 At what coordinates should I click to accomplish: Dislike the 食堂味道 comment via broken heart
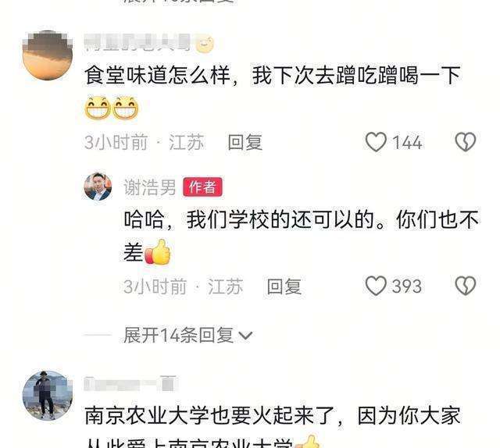pyautogui.click(x=466, y=142)
